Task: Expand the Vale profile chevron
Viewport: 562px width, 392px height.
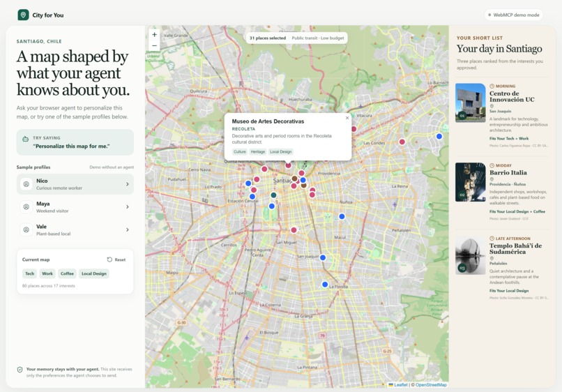Action: [x=128, y=229]
